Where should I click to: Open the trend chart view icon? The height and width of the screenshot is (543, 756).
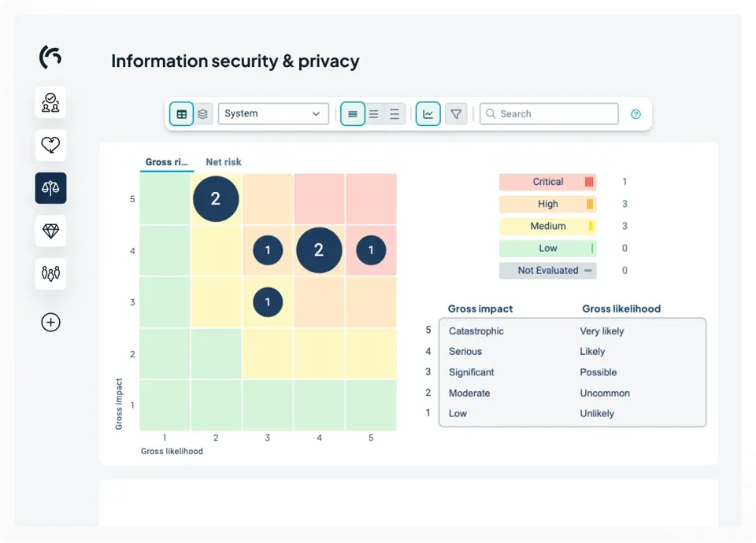click(428, 113)
